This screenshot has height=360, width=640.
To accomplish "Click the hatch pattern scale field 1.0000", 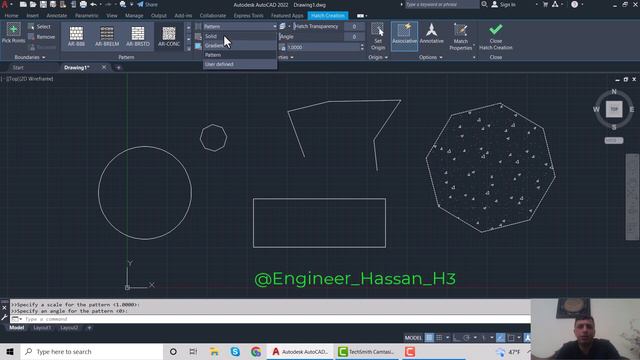I will coord(323,47).
